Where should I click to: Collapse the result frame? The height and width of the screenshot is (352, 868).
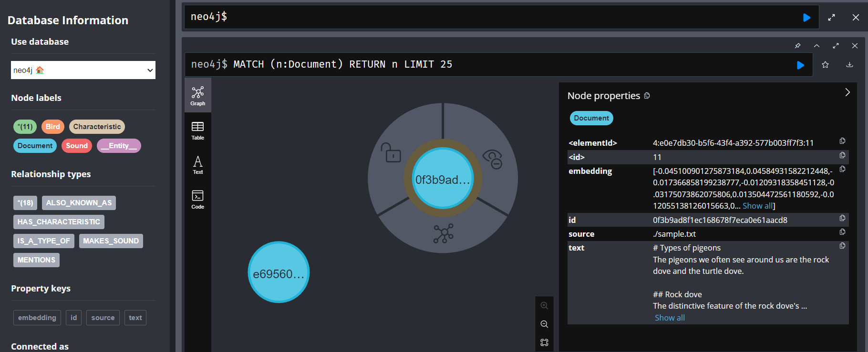(x=816, y=46)
